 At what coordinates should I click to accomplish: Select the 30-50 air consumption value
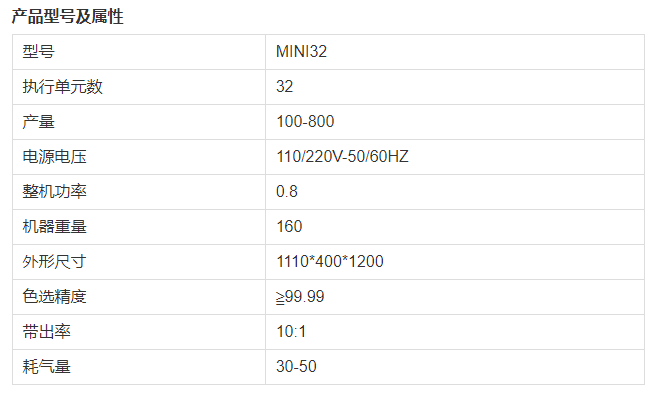coord(296,366)
